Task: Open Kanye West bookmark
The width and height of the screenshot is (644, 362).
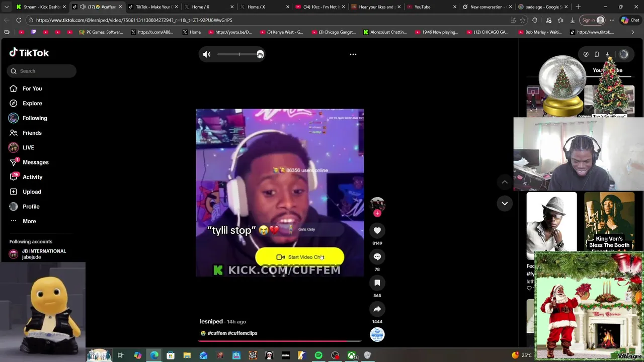Action: click(281, 32)
